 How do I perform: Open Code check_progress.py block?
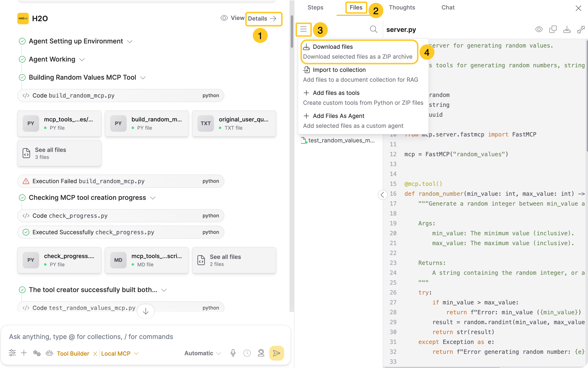[121, 216]
